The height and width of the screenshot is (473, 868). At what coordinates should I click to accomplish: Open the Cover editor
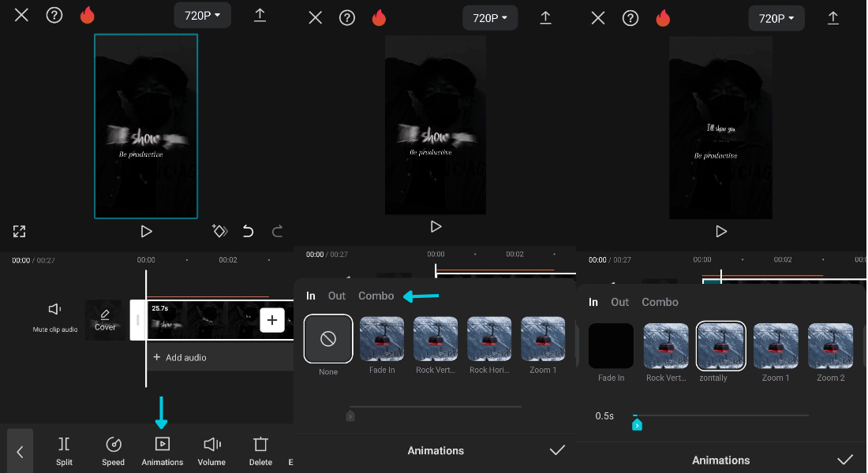(105, 320)
